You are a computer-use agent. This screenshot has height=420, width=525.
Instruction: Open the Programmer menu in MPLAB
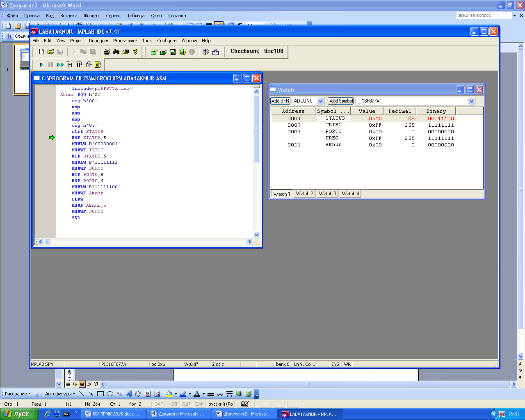[x=125, y=41]
